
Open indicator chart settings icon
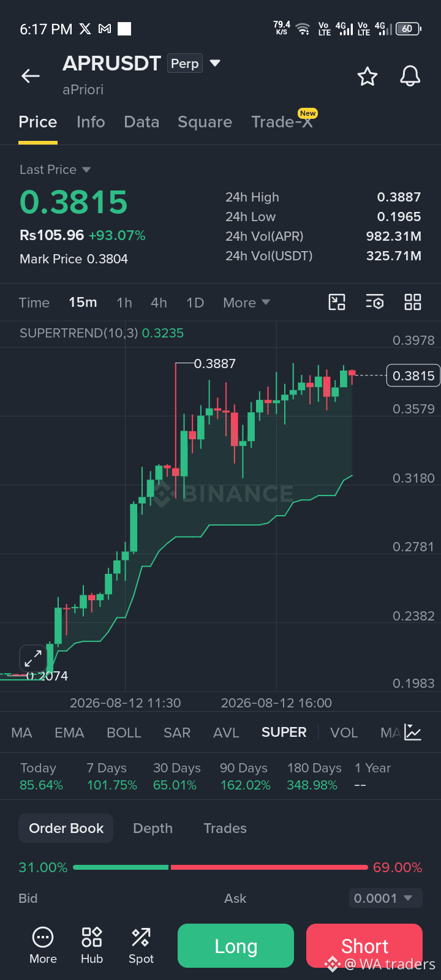coord(413,733)
